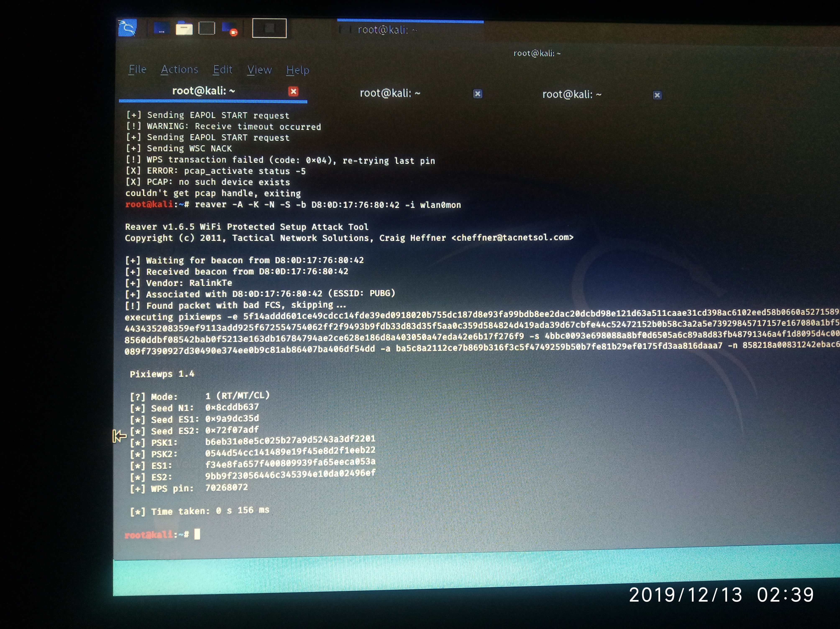Close the third root@kali tab
Viewport: 840px width, 629px height.
coord(657,95)
